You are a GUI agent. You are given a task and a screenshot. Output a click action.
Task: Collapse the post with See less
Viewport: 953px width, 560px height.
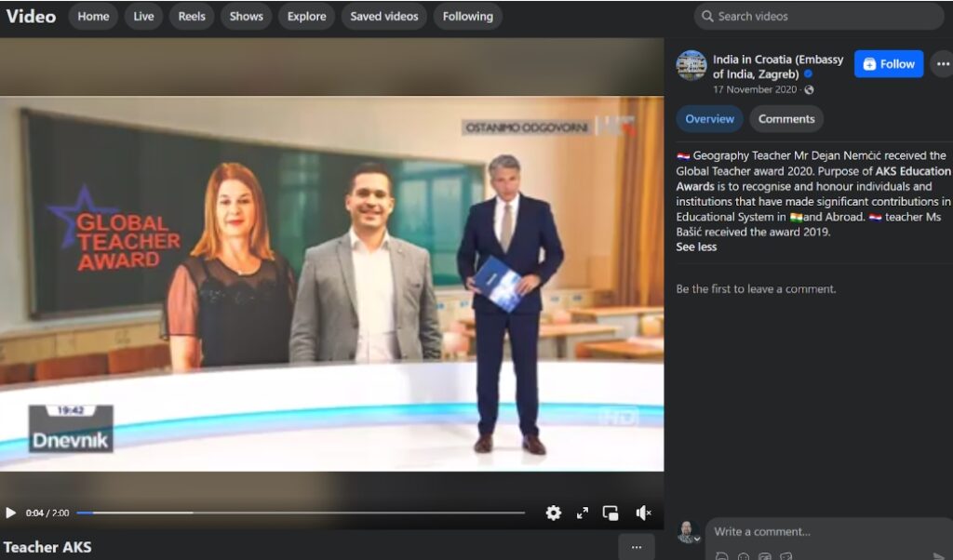click(x=696, y=247)
